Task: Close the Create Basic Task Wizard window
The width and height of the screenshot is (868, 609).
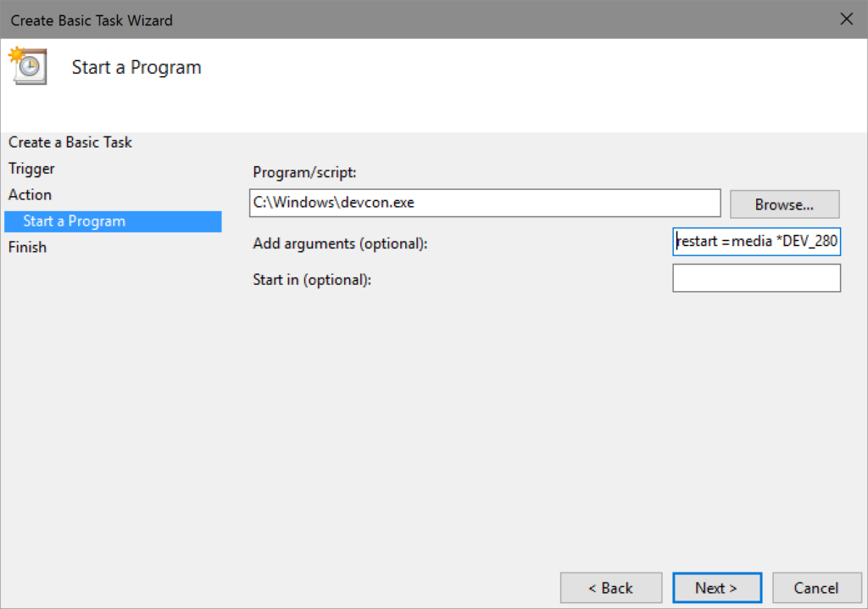Action: 845,20
